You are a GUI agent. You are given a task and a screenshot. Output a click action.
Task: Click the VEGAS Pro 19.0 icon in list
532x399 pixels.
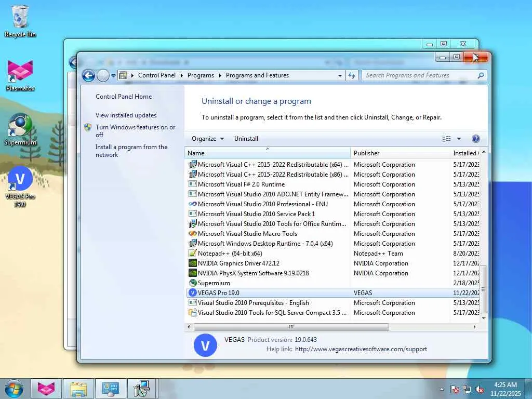pos(192,292)
